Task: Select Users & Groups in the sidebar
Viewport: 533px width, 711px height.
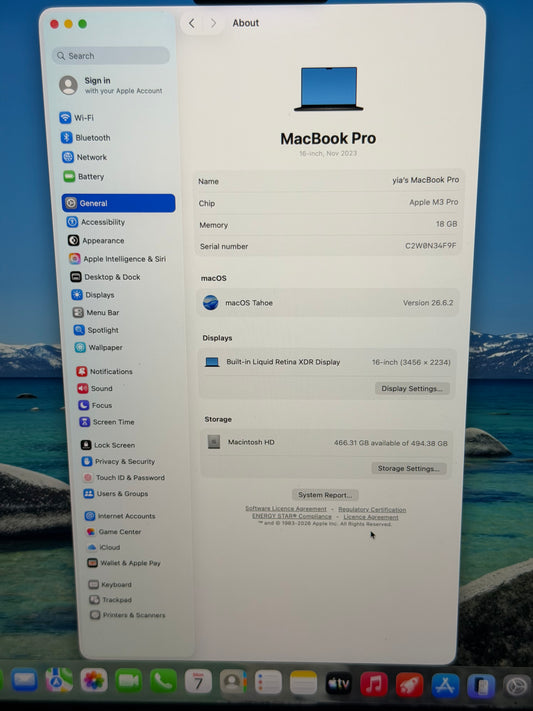Action: point(117,494)
